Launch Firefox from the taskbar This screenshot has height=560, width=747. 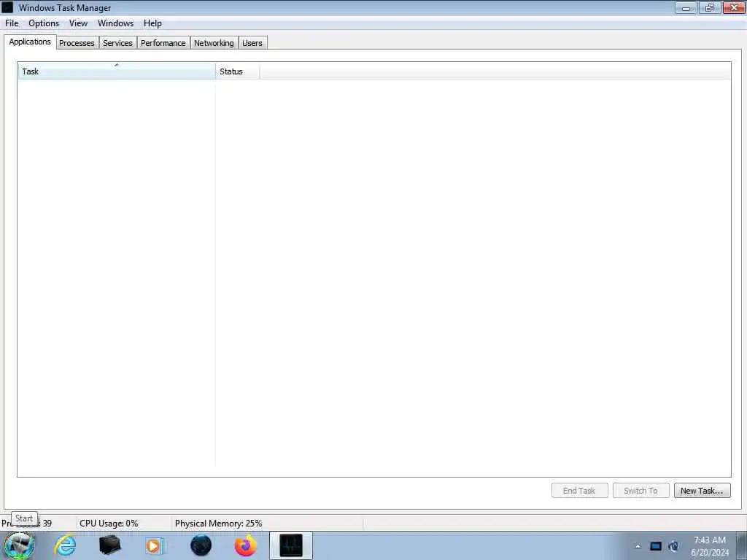245,545
